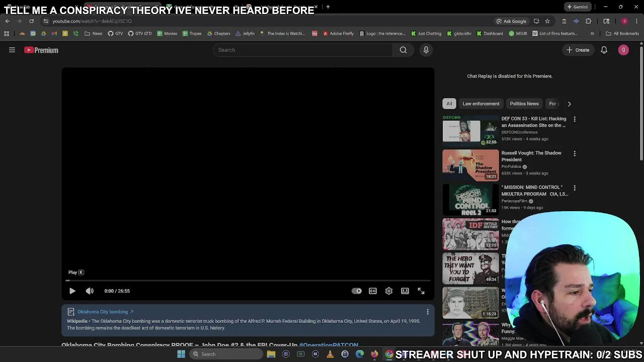Viewport: 644px width, 362px height.
Task: Open the News bookmarks folder
Action: [94, 34]
